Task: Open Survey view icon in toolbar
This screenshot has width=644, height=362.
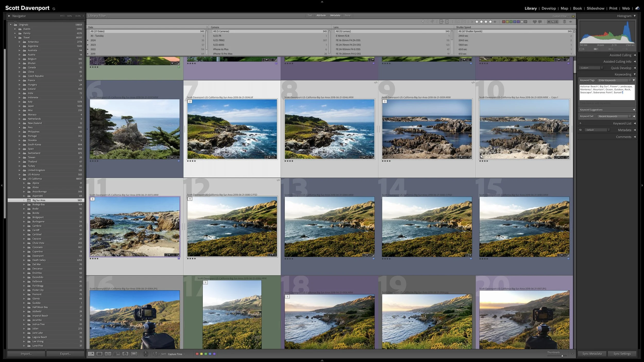Action: point(117,354)
